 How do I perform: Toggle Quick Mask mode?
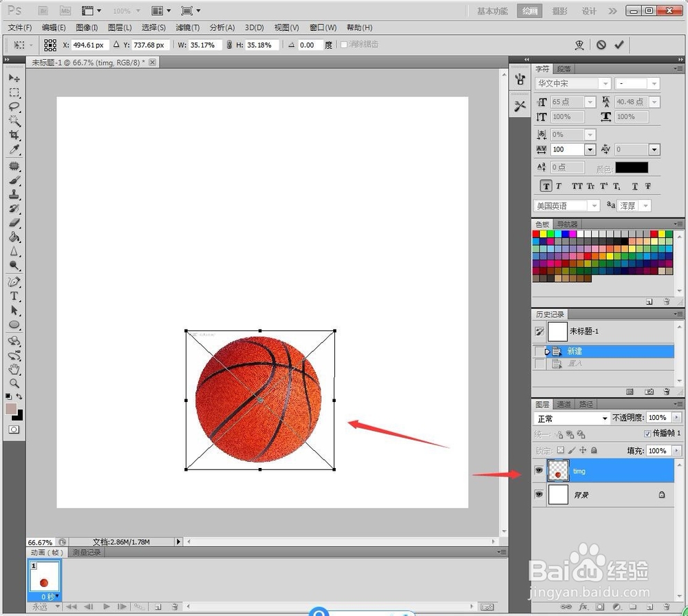pyautogui.click(x=14, y=429)
